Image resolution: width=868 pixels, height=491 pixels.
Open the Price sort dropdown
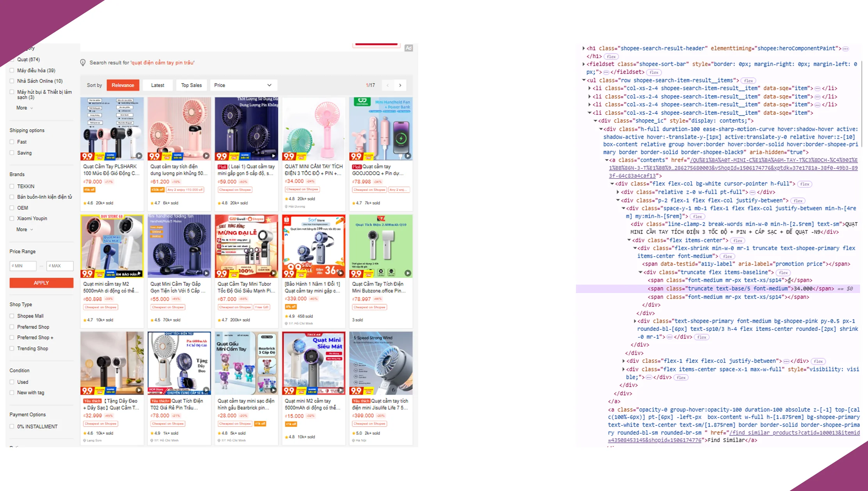point(243,85)
